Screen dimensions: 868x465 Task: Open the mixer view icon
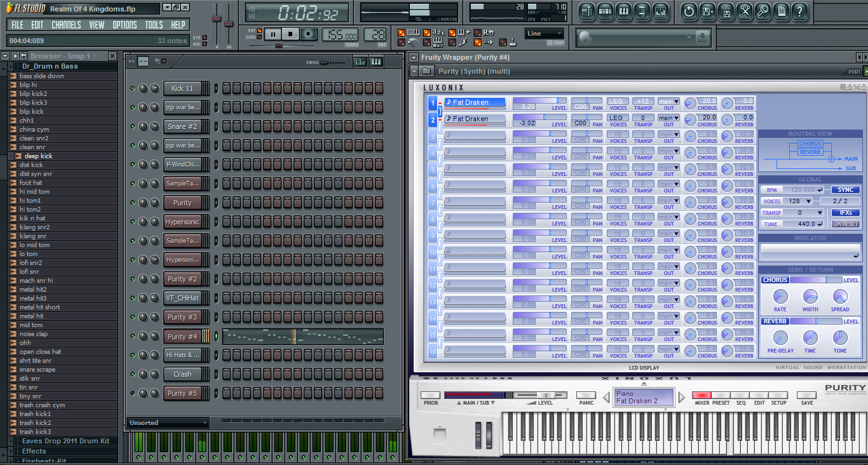(660, 11)
